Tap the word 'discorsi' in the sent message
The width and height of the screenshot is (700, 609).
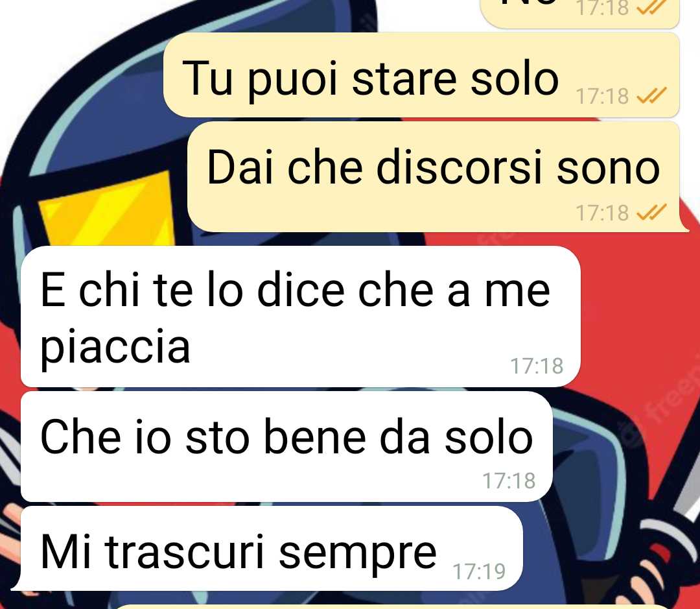pyautogui.click(x=460, y=167)
